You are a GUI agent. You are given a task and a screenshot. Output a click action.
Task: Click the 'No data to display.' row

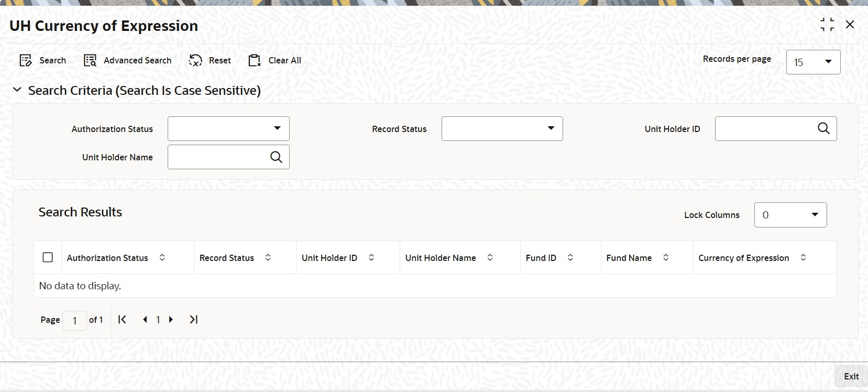tap(435, 286)
